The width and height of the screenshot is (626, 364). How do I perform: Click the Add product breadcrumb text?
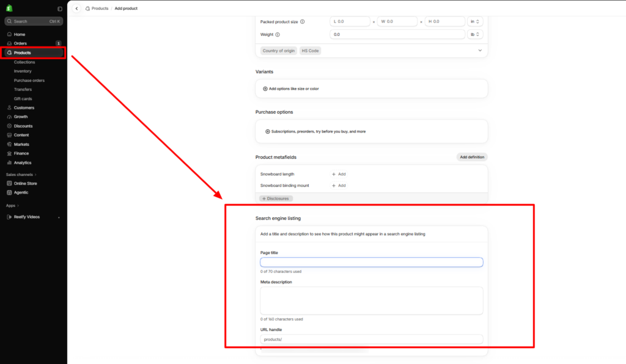coord(126,9)
